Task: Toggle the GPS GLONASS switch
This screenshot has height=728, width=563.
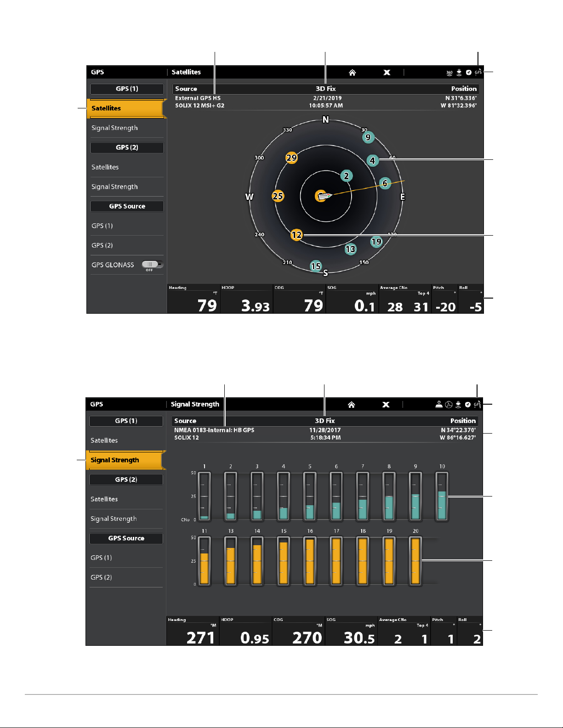Action: pos(152,265)
